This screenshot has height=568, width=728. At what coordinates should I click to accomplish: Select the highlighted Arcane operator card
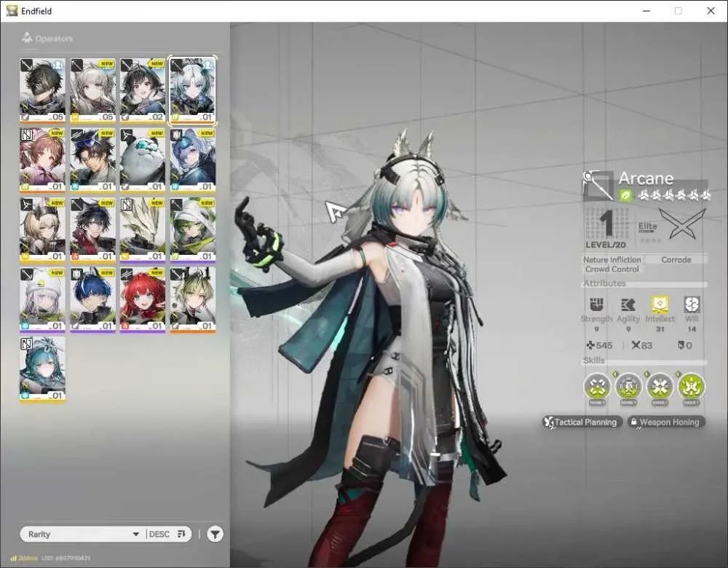tap(193, 91)
